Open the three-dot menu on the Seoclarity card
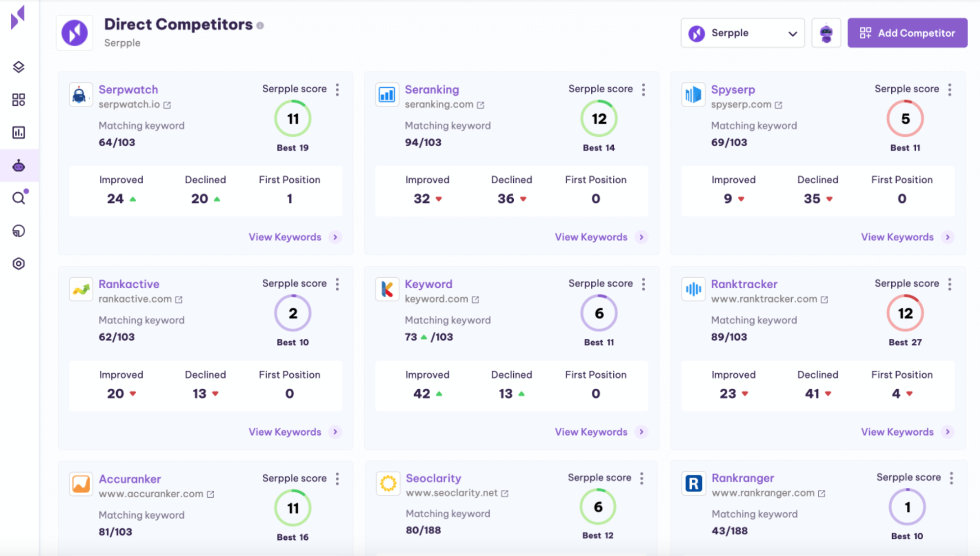980x556 pixels. [642, 478]
